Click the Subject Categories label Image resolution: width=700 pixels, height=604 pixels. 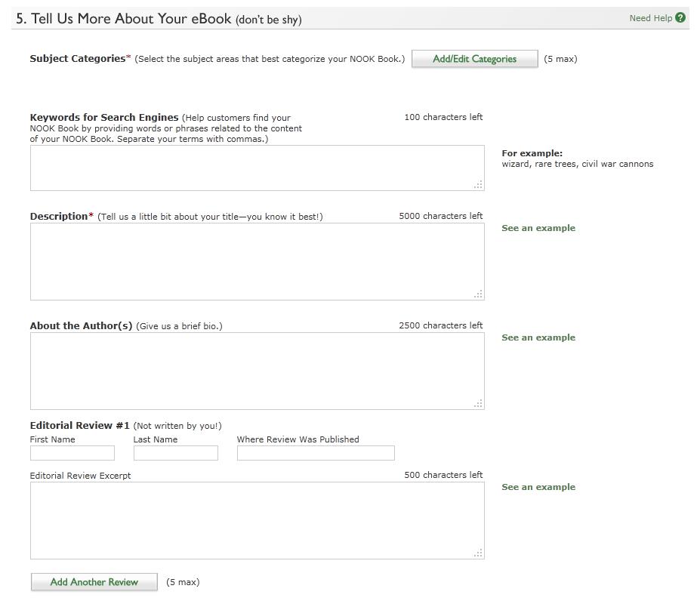78,59
